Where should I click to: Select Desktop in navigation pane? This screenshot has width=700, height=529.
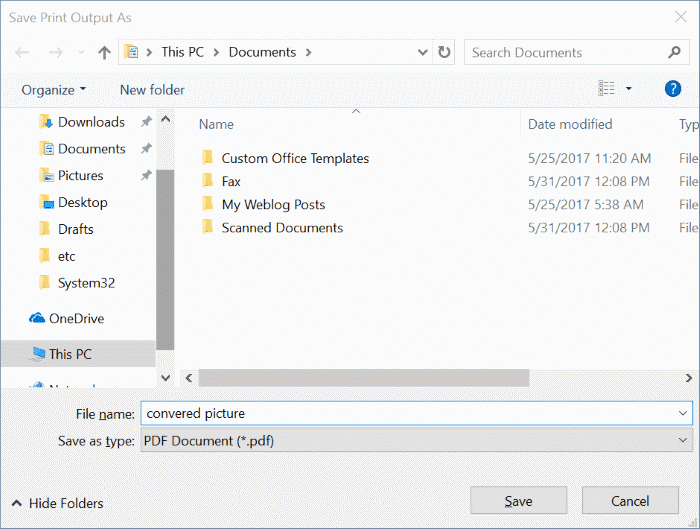[x=83, y=202]
